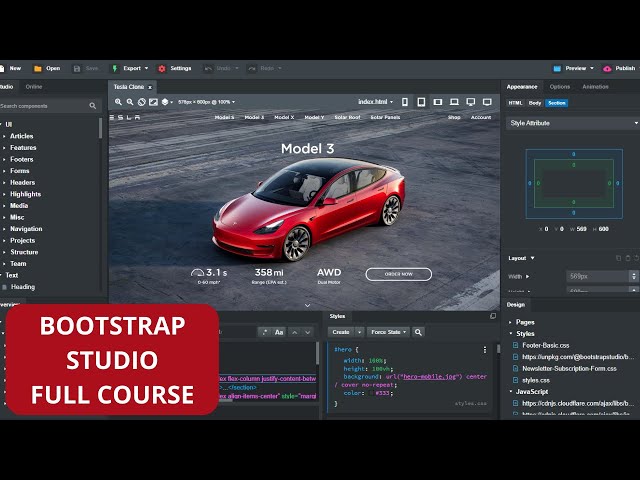640x480 pixels.
Task: Go to previous search result arrow
Action: coord(294,332)
